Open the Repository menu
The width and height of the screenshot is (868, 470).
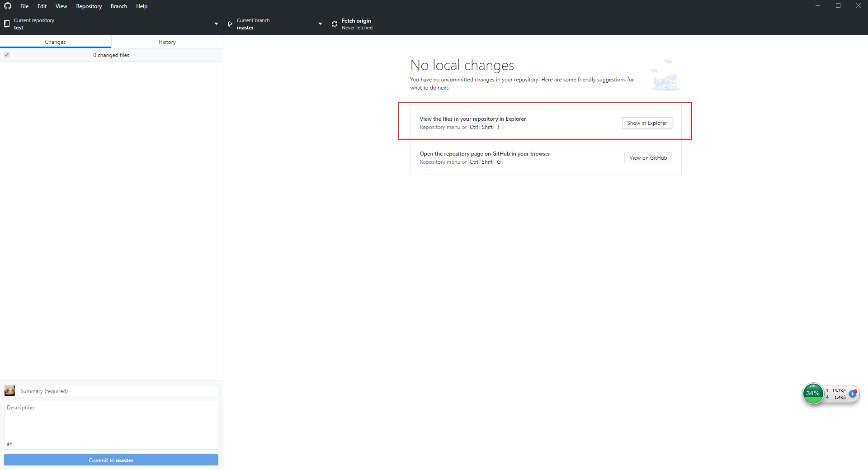(x=89, y=6)
